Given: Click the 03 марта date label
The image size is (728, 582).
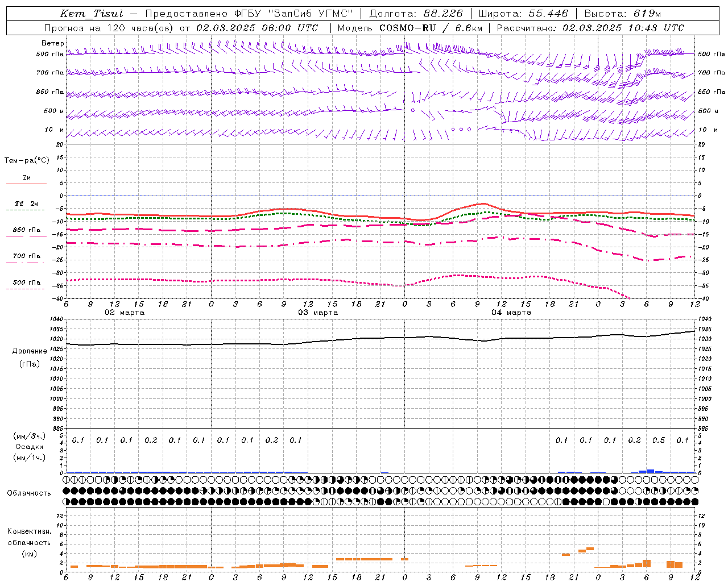Looking at the screenshot, I should (318, 313).
